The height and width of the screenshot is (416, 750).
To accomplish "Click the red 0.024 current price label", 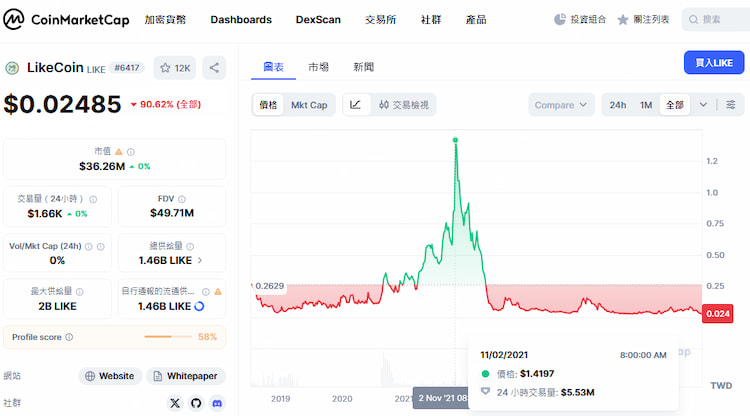I will [x=717, y=314].
